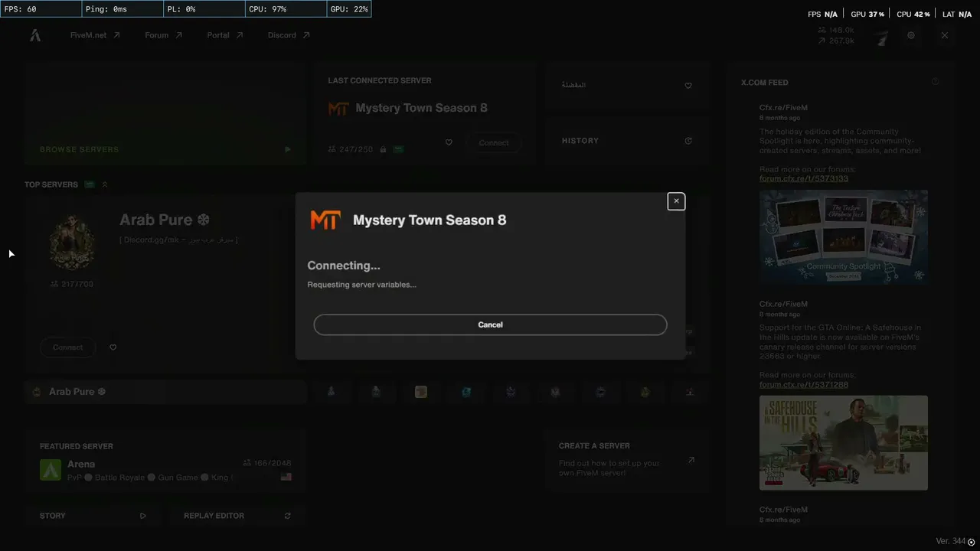Click the lock icon beside 247/250 players

(383, 149)
